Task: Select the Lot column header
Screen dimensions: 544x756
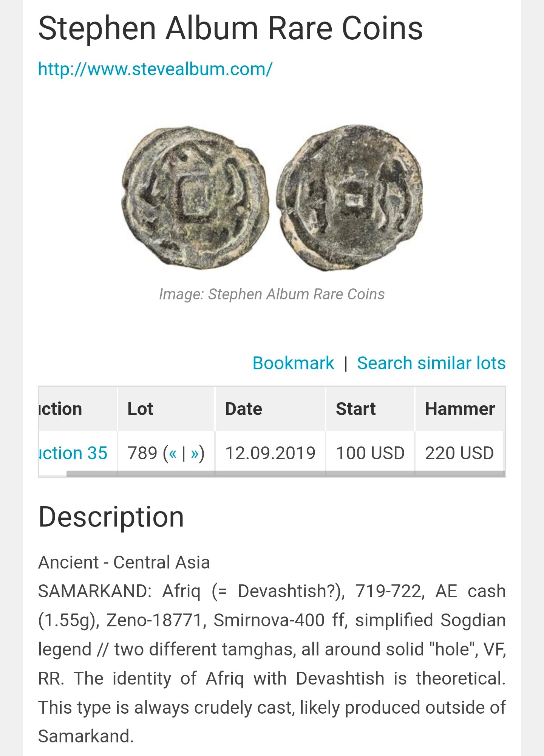Action: click(x=141, y=409)
